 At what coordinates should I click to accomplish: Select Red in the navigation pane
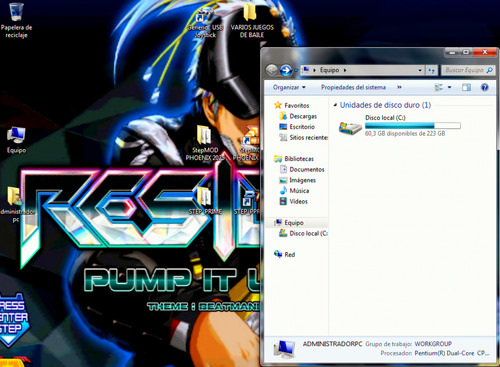pos(289,254)
